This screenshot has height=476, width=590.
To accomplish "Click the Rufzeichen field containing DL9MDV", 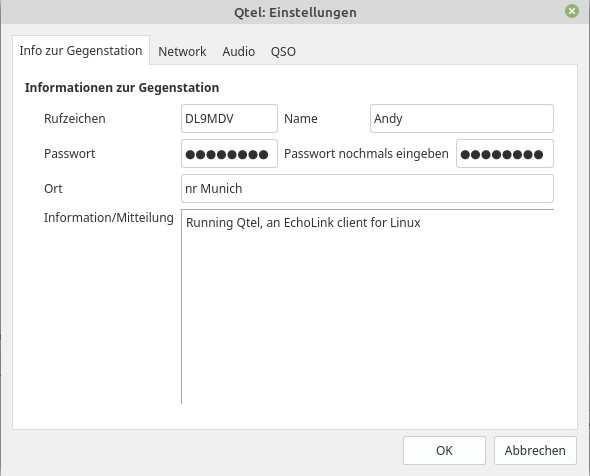I will click(x=229, y=119).
